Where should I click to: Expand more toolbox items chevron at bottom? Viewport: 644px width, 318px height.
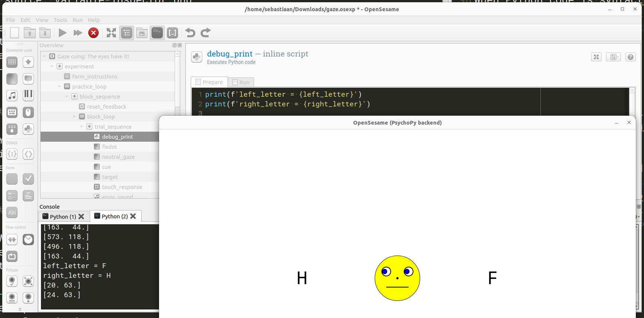coord(20,309)
